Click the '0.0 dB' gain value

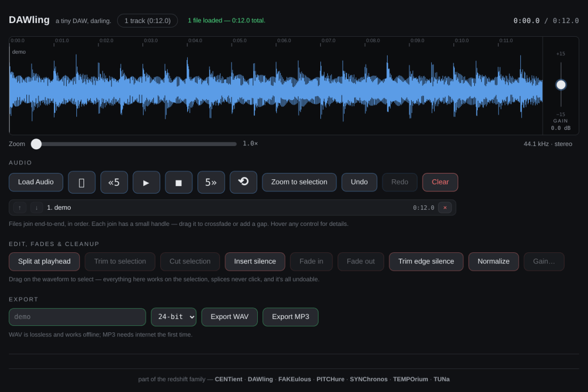[560, 128]
